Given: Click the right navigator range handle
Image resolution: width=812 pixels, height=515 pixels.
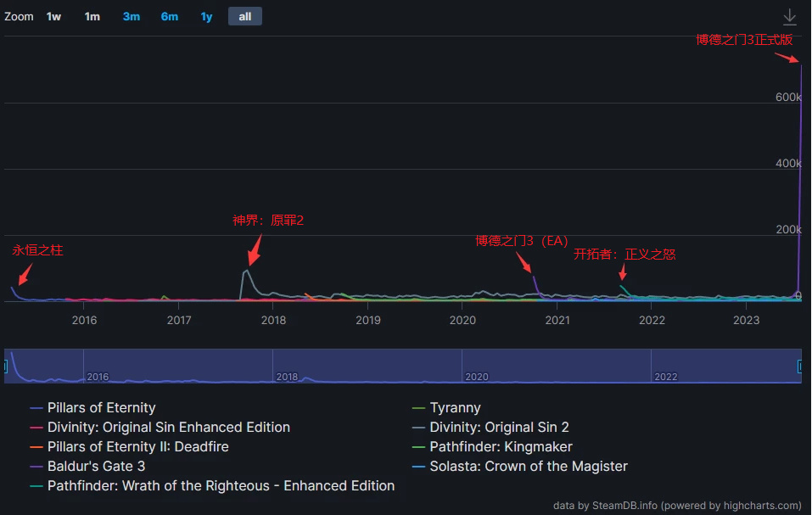Looking at the screenshot, I should pyautogui.click(x=801, y=367).
